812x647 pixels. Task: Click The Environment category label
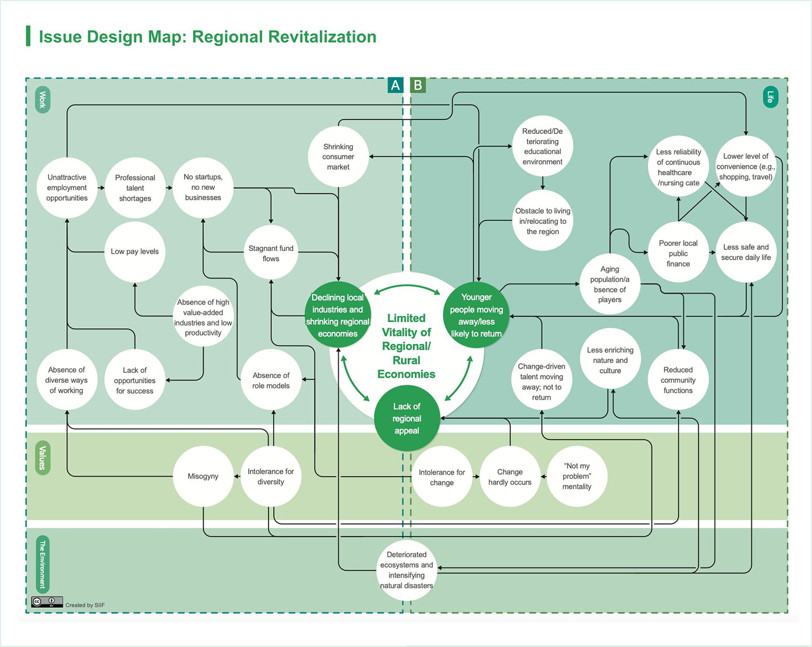[x=42, y=564]
